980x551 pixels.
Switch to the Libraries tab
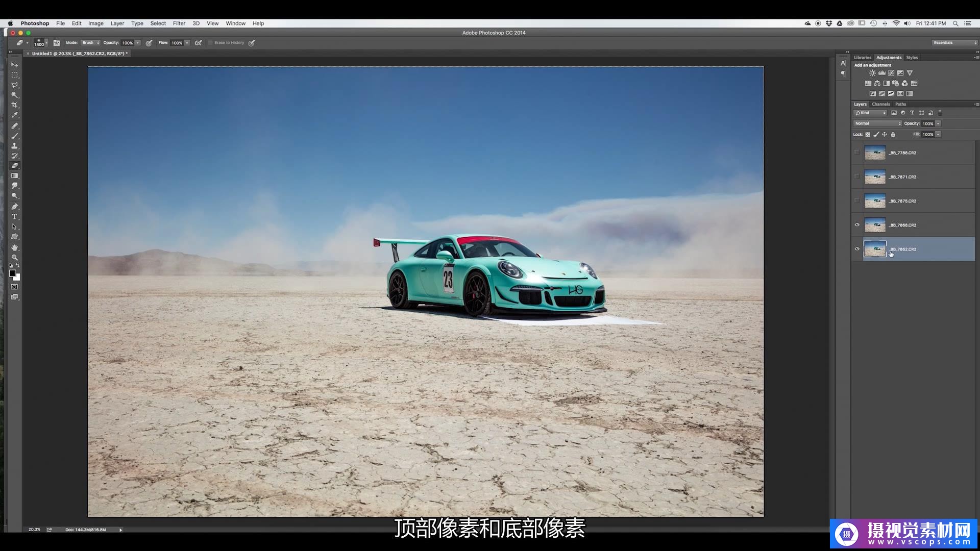tap(863, 58)
